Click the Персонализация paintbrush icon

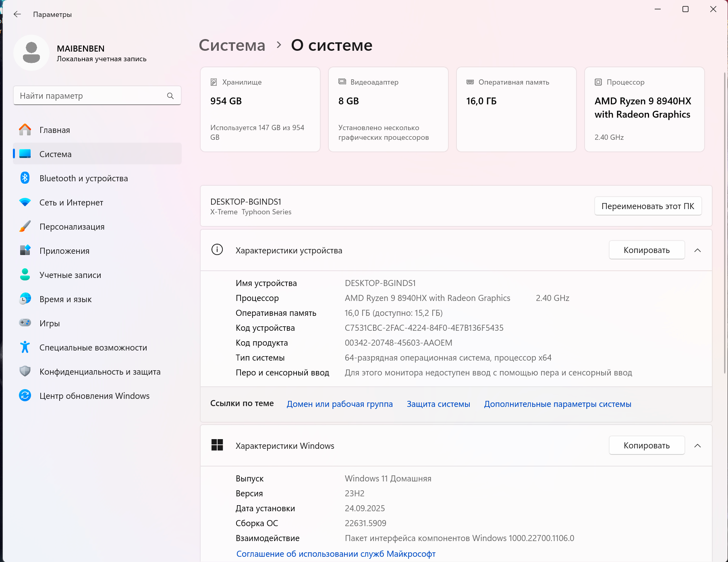25,226
